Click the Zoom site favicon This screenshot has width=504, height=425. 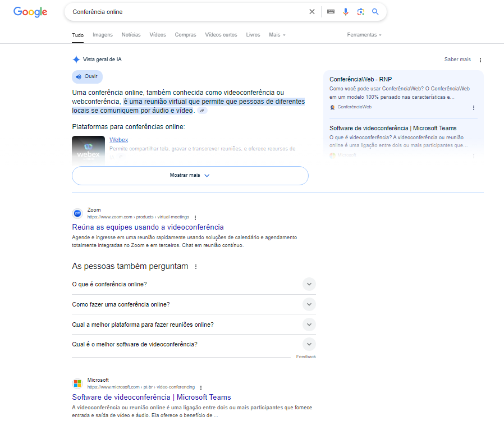(77, 213)
